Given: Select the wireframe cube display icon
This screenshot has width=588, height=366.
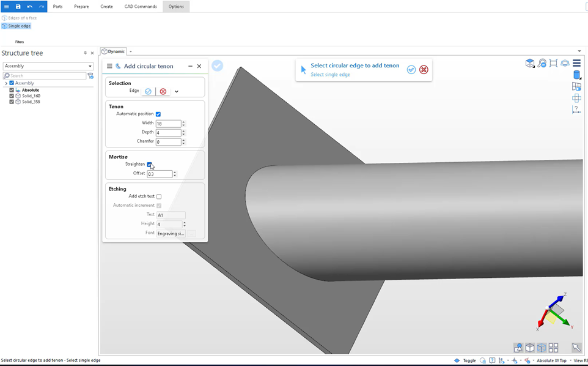Looking at the screenshot, I should click(542, 348).
